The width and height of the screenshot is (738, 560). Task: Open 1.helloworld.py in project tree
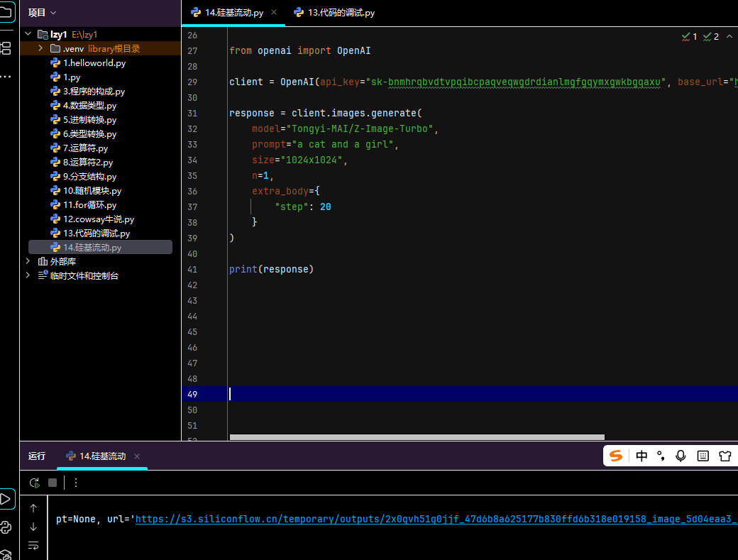tap(94, 62)
